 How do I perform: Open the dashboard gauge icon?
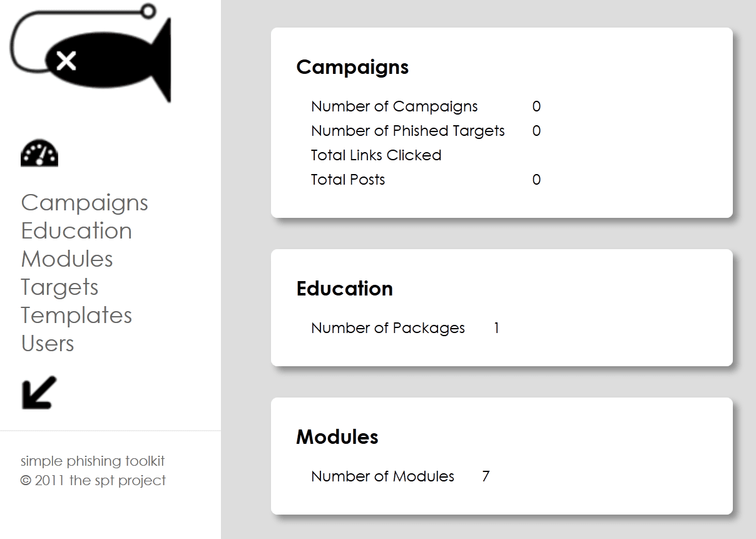pos(39,153)
